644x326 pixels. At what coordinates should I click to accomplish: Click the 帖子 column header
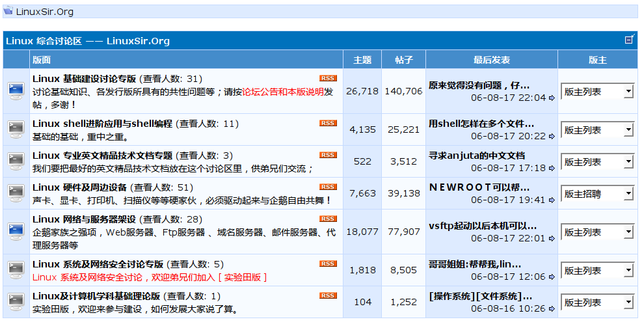click(x=404, y=60)
